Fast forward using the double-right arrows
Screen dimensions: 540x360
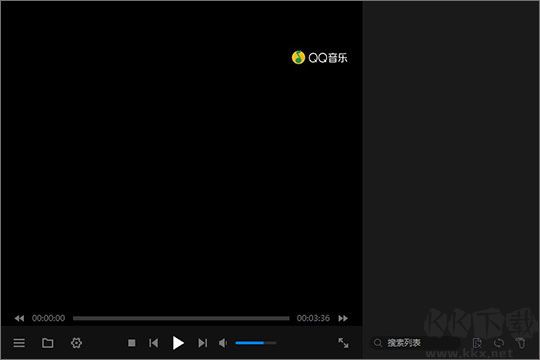click(x=343, y=318)
